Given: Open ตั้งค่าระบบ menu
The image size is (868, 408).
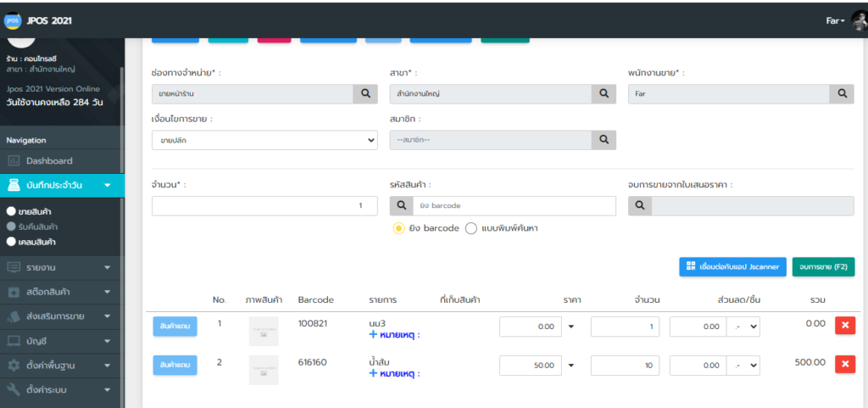Looking at the screenshot, I should [60, 389].
